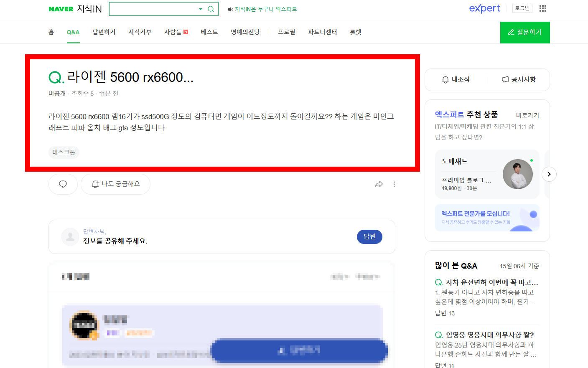Open the Naver apps grid icon
Screen dimensions: 588x368
(543, 8)
